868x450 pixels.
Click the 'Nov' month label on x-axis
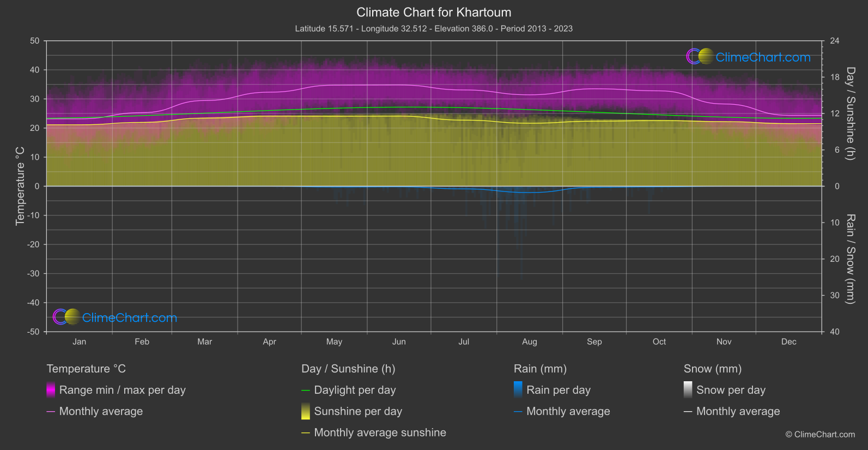coord(724,341)
